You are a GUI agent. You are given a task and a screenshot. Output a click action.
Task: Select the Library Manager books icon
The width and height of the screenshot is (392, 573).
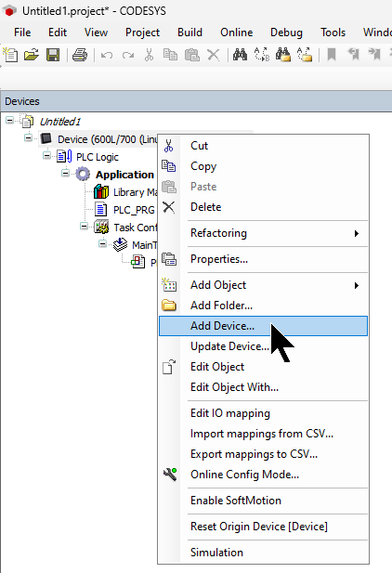101,192
